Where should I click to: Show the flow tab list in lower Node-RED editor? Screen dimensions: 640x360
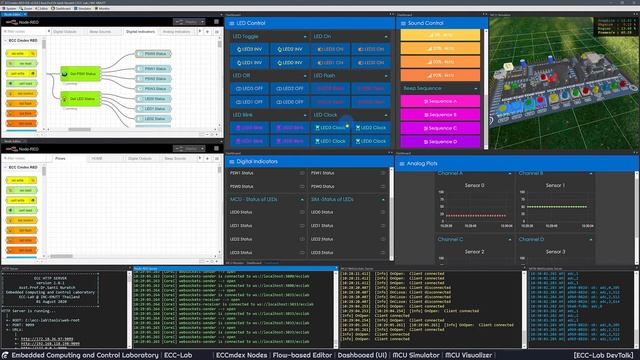pyautogui.click(x=217, y=158)
